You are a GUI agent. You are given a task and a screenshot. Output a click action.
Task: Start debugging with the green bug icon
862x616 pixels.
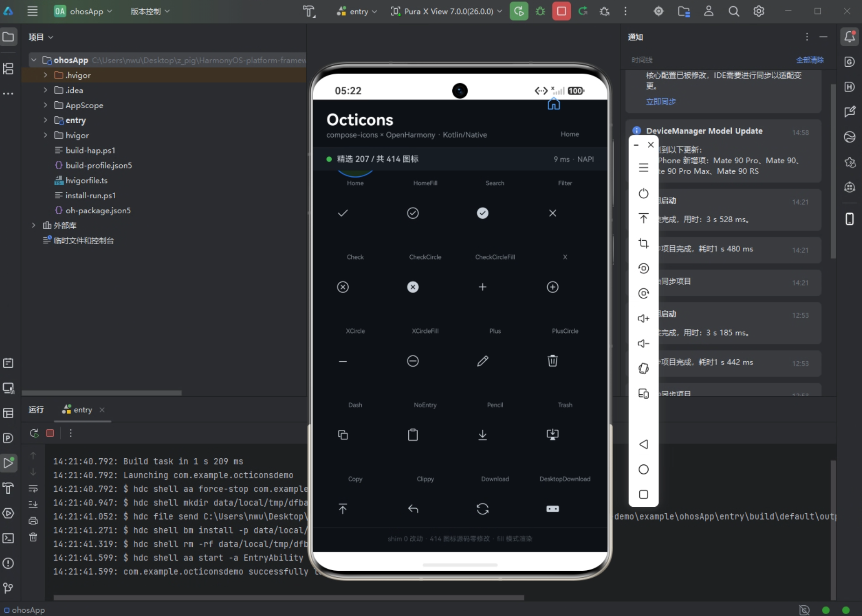(x=540, y=11)
